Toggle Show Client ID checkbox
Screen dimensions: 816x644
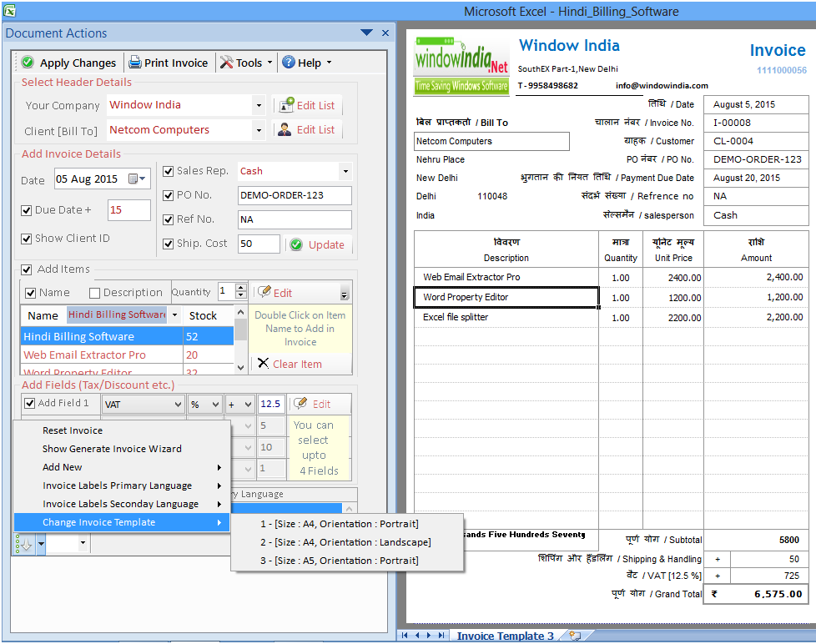point(26,239)
